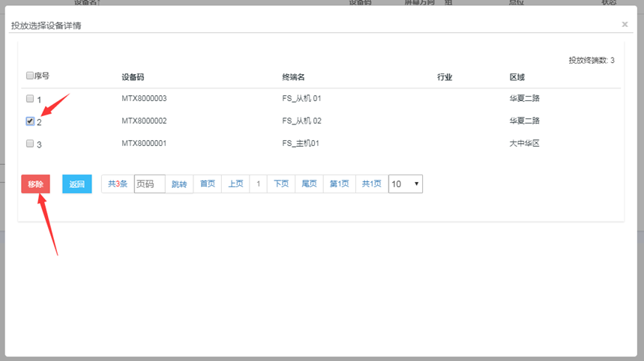Image resolution: width=644 pixels, height=361 pixels.
Task: Jump to 尾页 last page
Action: pyautogui.click(x=310, y=184)
